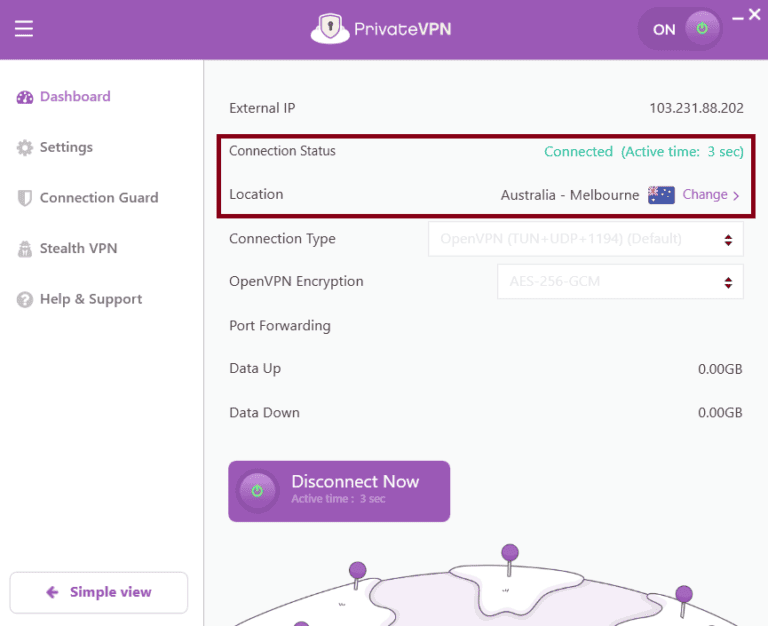Minimize the PrivateVPN window
The image size is (768, 626).
pyautogui.click(x=738, y=18)
